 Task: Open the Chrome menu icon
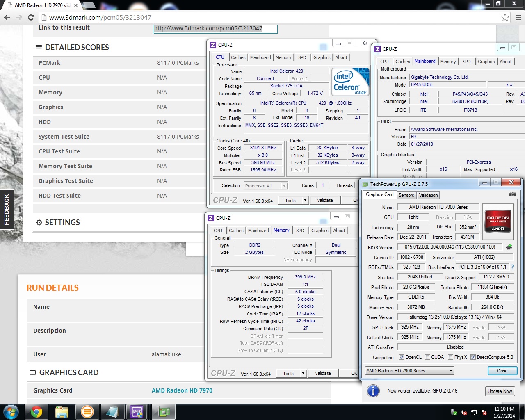pyautogui.click(x=518, y=18)
